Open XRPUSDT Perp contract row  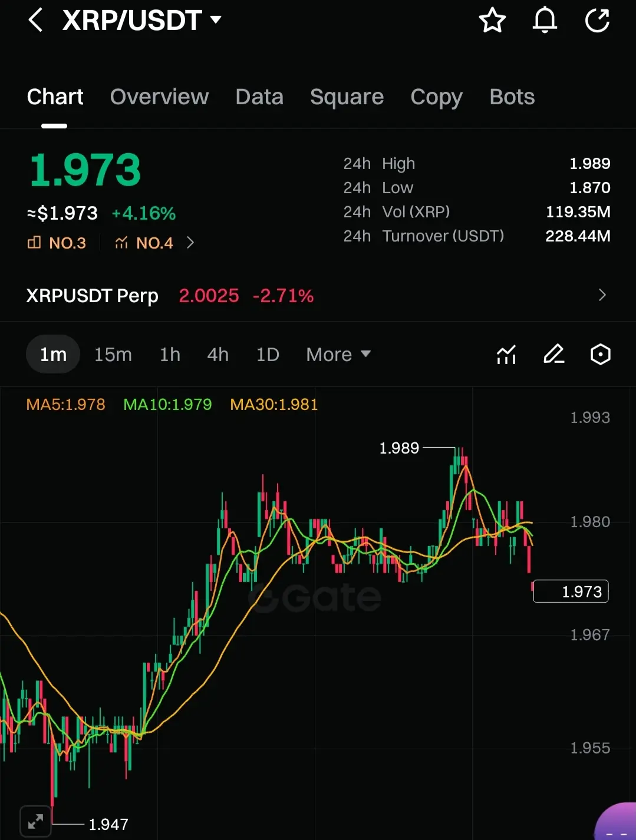[318, 295]
